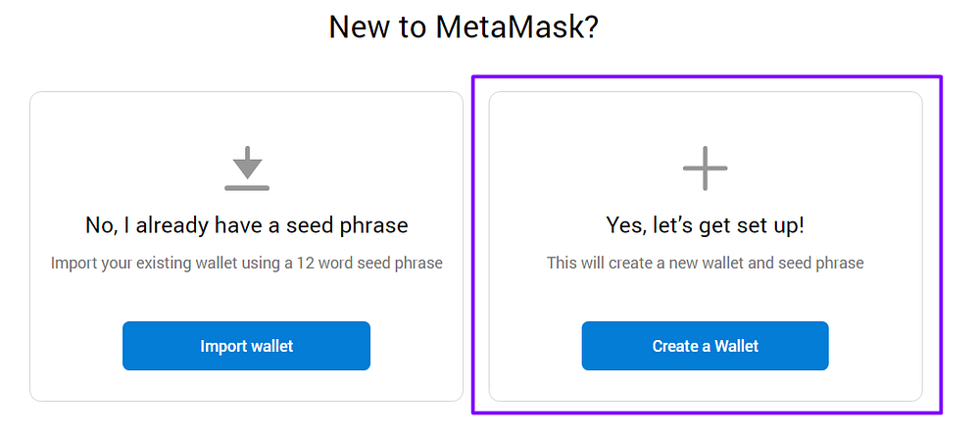Click the plus icon for new wallet
The image size is (980, 435).
pos(705,168)
